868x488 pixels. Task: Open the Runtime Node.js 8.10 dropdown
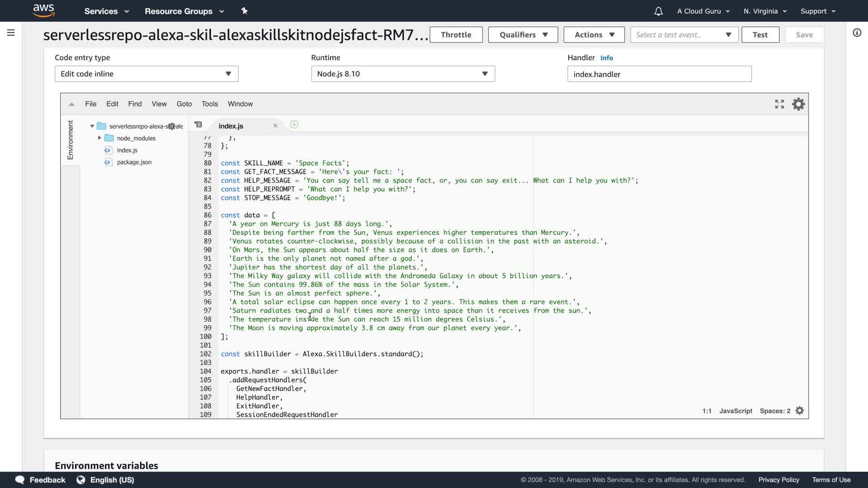click(x=402, y=74)
